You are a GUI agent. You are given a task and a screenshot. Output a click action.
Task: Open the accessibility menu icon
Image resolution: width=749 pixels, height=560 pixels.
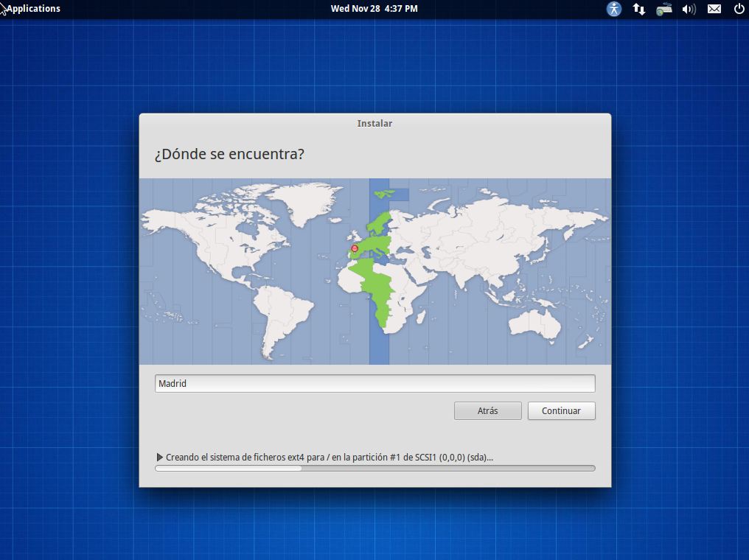coord(614,9)
